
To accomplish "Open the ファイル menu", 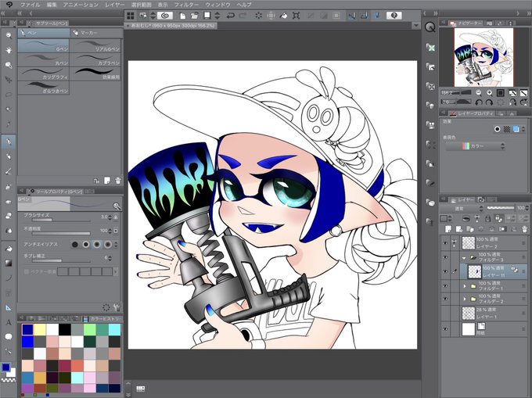I will (x=30, y=5).
